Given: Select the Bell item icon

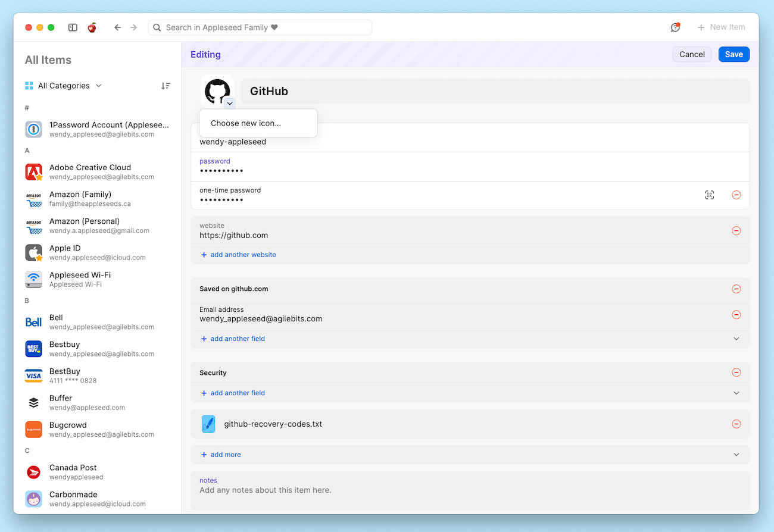Looking at the screenshot, I should coord(34,322).
